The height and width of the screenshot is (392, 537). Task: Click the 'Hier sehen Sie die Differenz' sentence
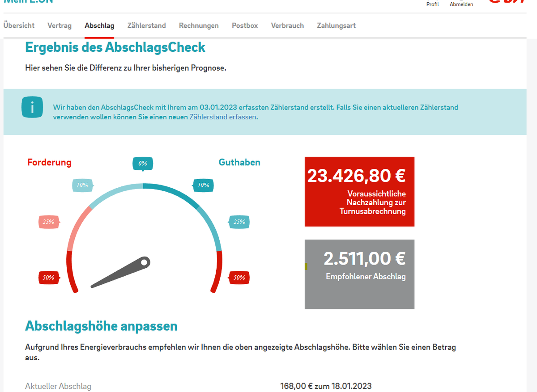click(126, 68)
